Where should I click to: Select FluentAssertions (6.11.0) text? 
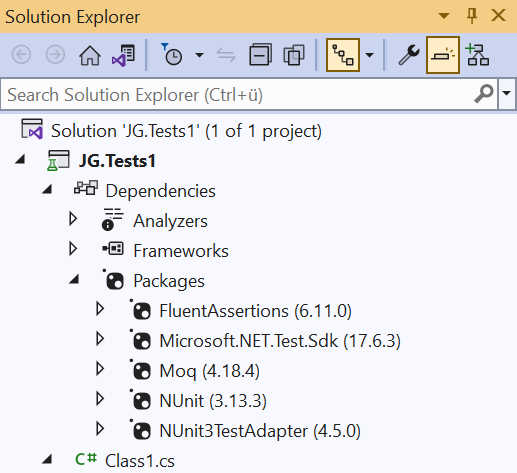coord(256,311)
